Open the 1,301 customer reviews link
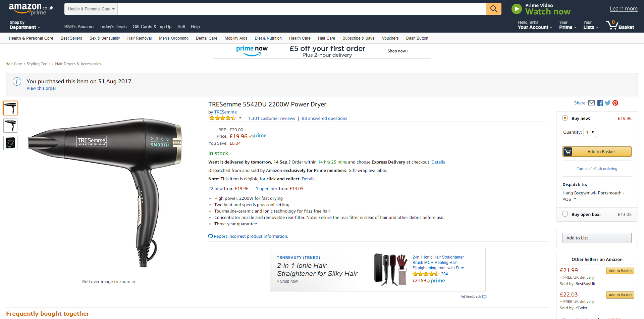This screenshot has height=319, width=644. click(x=272, y=119)
